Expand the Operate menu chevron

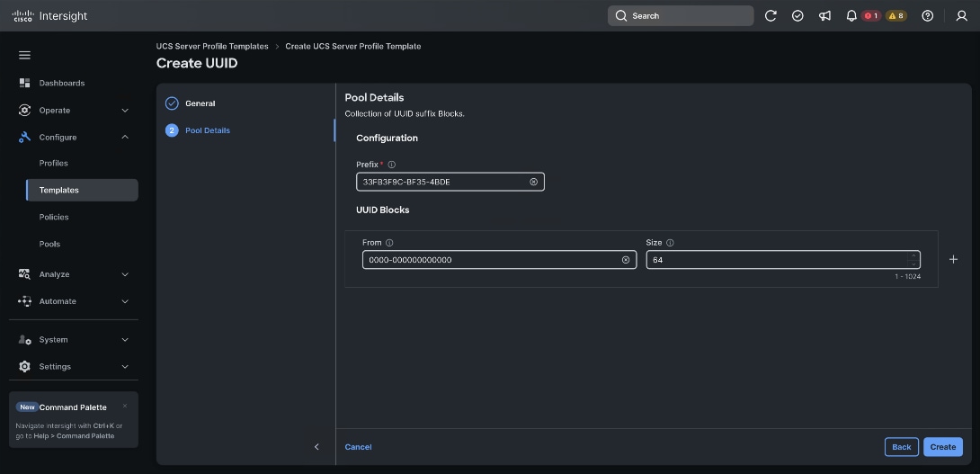(x=125, y=111)
